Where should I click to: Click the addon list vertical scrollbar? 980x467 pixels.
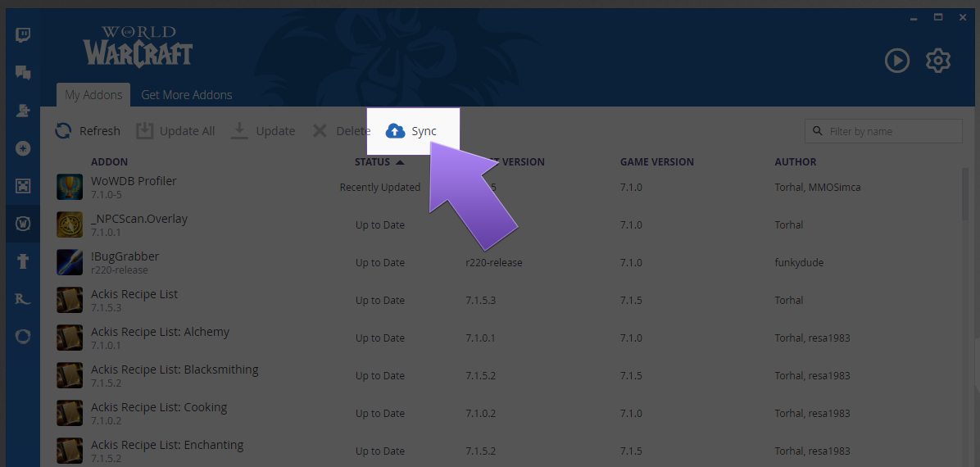pos(965,194)
